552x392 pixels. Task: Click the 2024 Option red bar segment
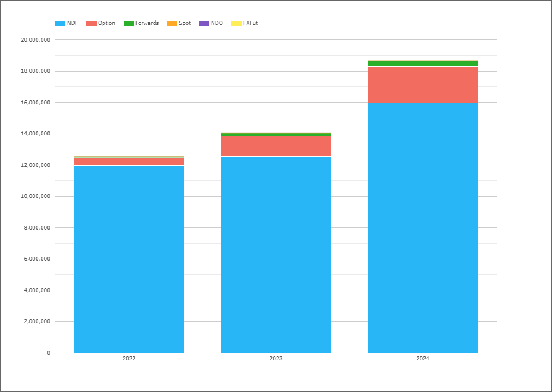[x=423, y=85]
